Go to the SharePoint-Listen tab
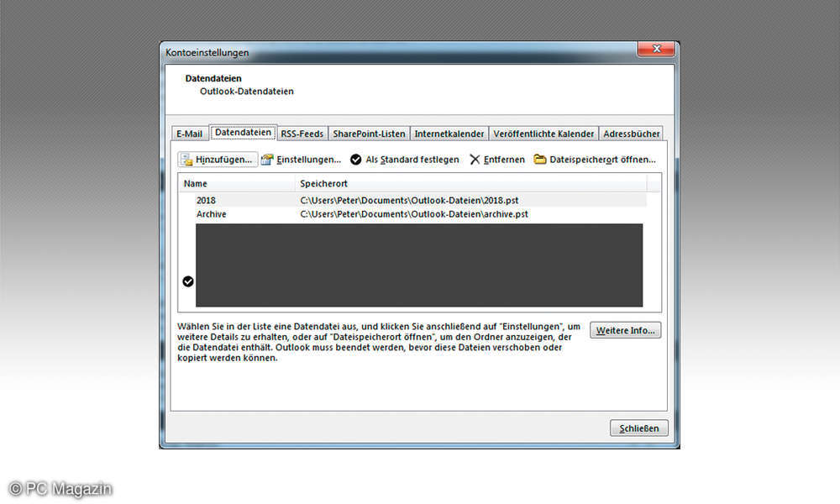This screenshot has height=504, width=840. point(369,134)
